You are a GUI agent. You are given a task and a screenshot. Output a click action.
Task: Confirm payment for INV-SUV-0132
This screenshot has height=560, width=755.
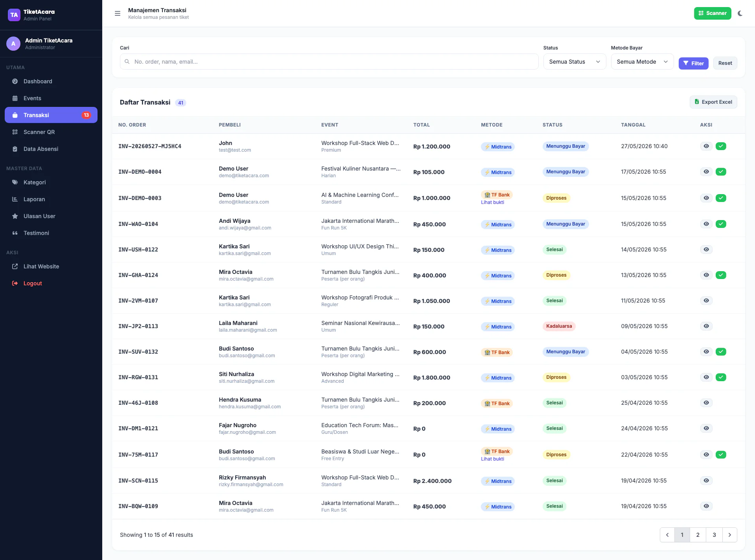click(x=721, y=352)
